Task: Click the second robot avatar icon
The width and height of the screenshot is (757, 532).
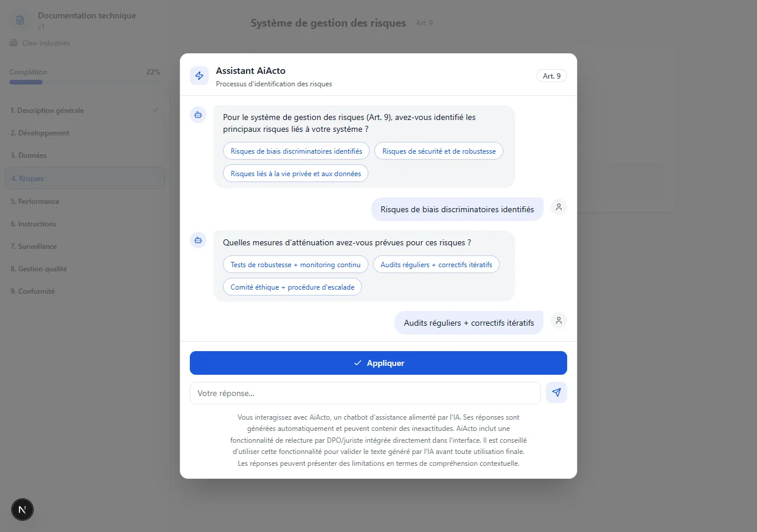Action: click(198, 240)
